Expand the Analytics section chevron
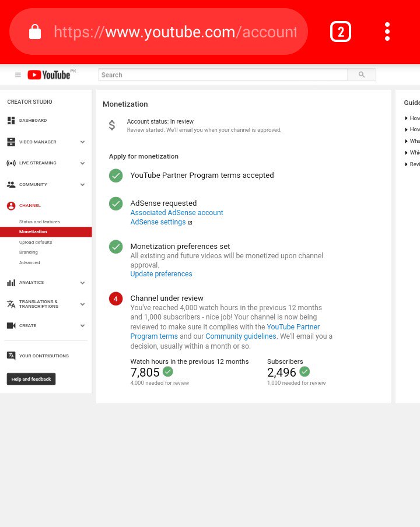The width and height of the screenshot is (420, 527). 82,283
